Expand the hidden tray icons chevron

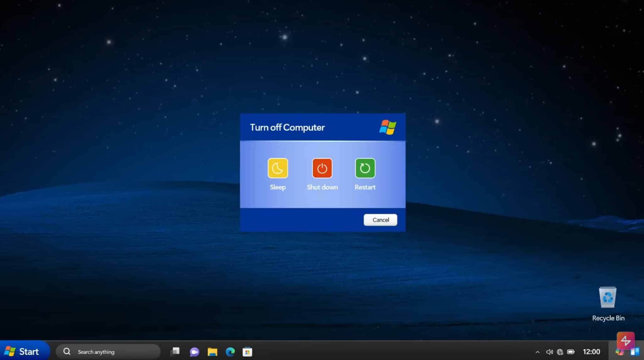537,352
